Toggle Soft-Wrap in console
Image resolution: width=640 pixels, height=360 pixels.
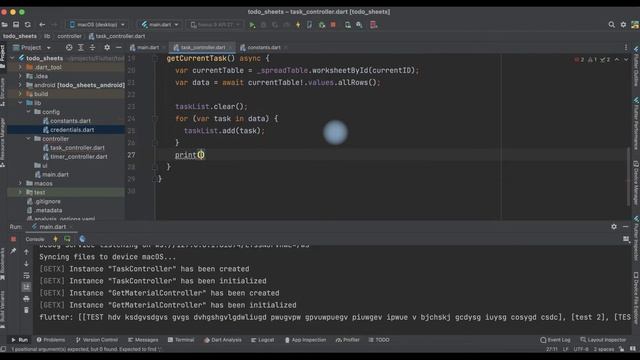coord(27,276)
